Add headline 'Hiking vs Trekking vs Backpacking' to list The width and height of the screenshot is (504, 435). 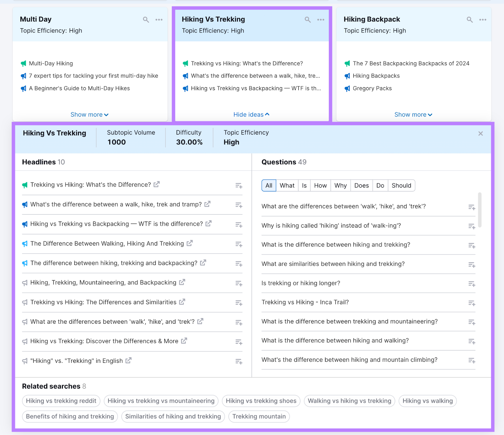click(x=238, y=225)
